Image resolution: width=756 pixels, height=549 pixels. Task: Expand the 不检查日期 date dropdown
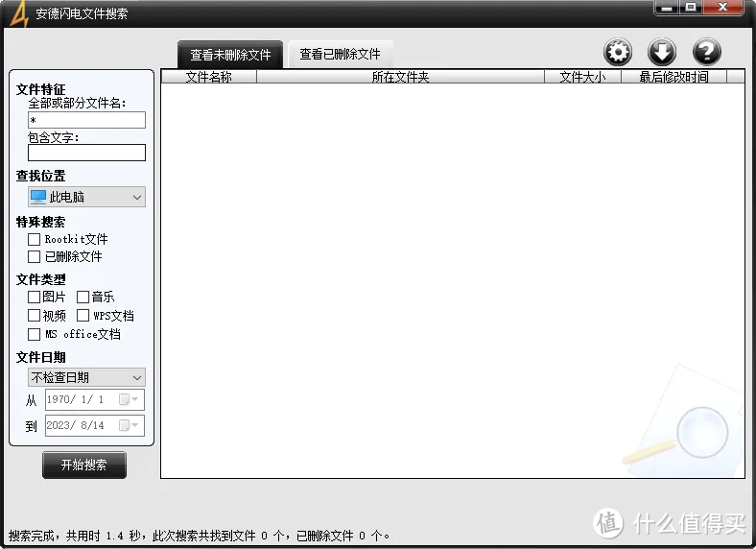coord(86,377)
